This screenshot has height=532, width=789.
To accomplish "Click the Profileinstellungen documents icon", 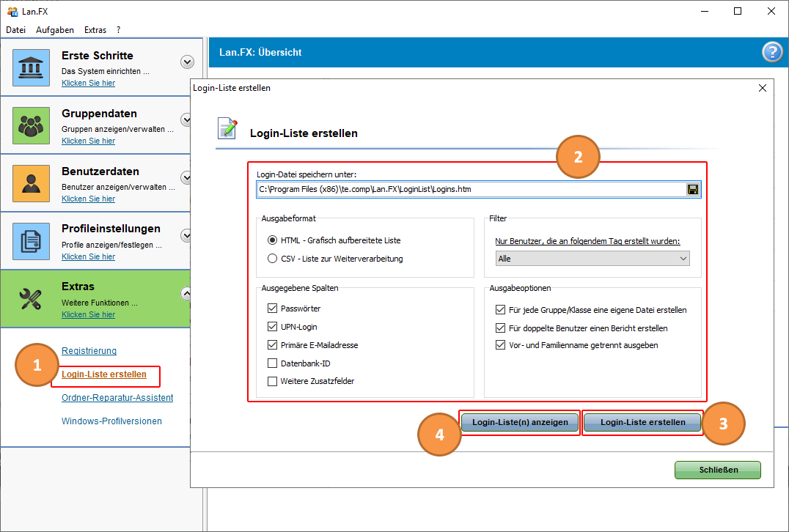I will click(x=31, y=241).
